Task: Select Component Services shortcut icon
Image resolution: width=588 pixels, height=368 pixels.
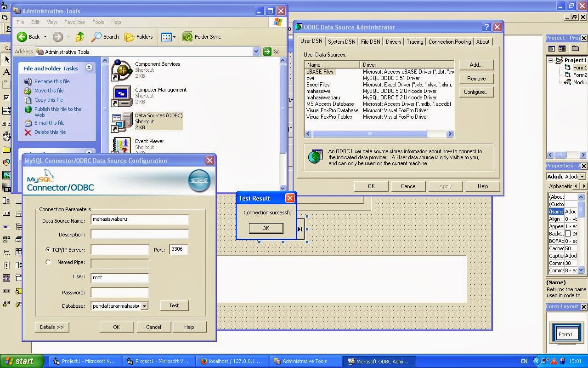Action: tap(122, 70)
